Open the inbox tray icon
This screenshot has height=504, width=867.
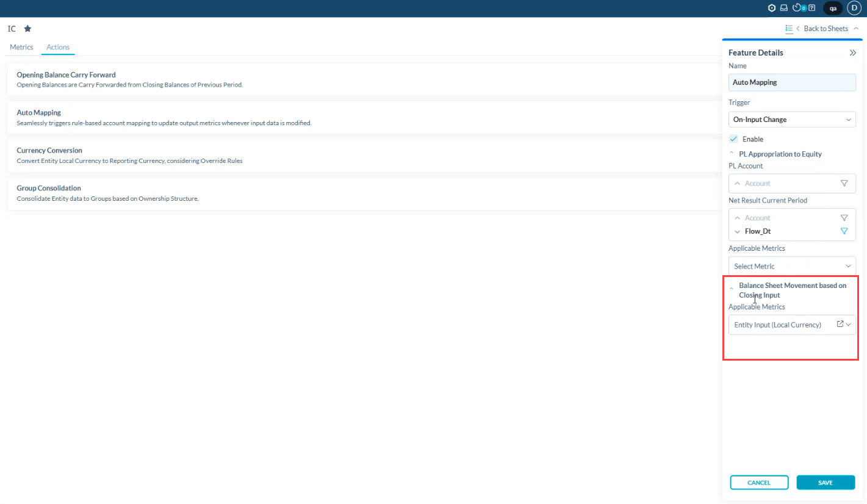784,8
